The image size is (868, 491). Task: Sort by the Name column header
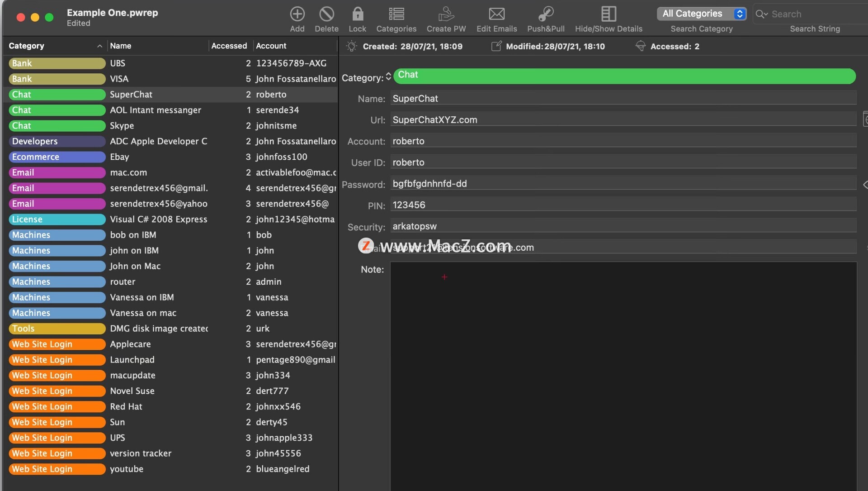coord(158,46)
